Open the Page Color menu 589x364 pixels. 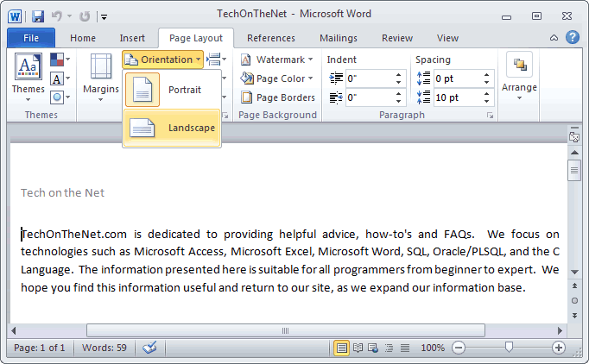(x=277, y=78)
